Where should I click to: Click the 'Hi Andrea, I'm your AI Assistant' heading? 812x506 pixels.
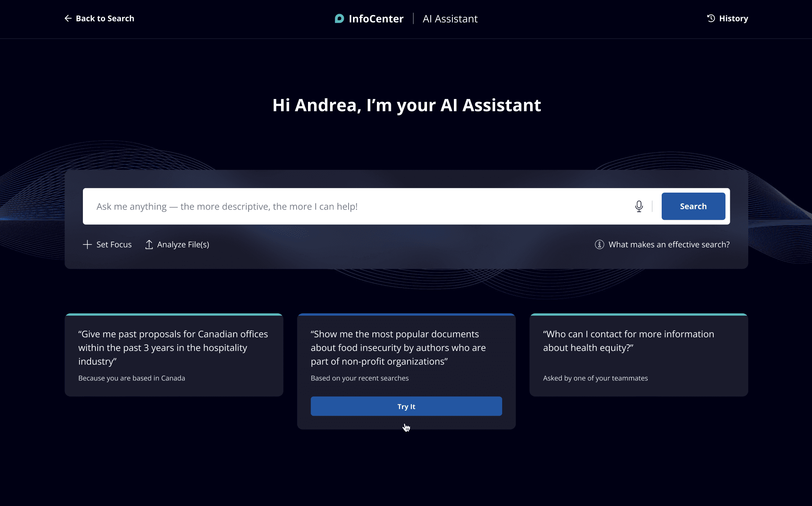(x=406, y=105)
